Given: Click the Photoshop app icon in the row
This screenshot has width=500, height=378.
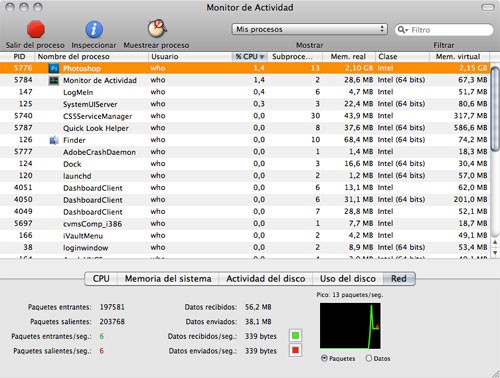Looking at the screenshot, I should click(x=54, y=68).
